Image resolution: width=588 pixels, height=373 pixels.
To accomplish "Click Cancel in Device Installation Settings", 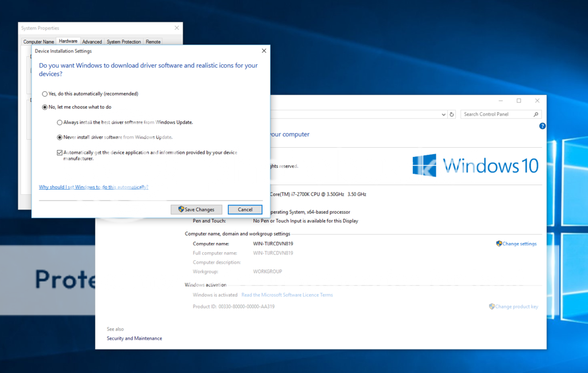I will tap(245, 209).
